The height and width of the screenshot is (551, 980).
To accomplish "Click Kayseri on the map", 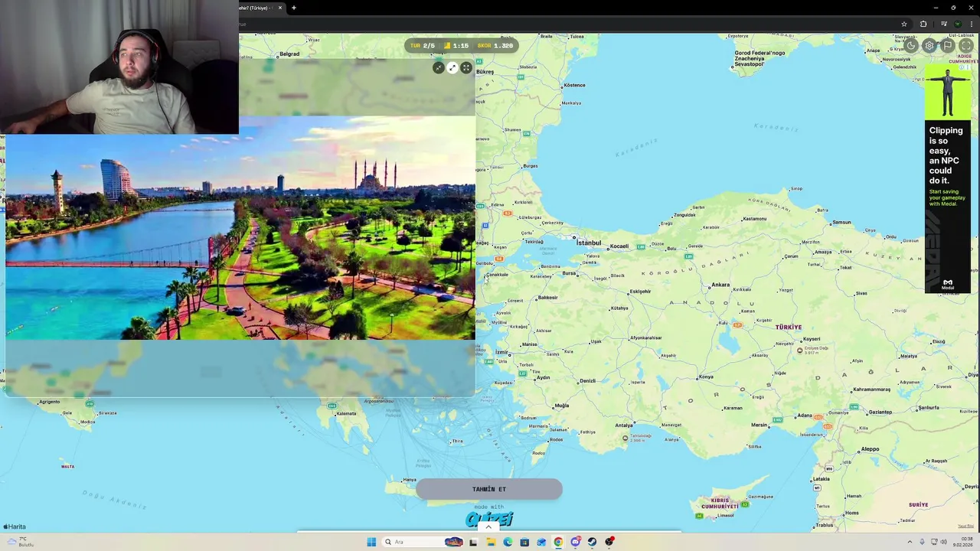I will [811, 339].
